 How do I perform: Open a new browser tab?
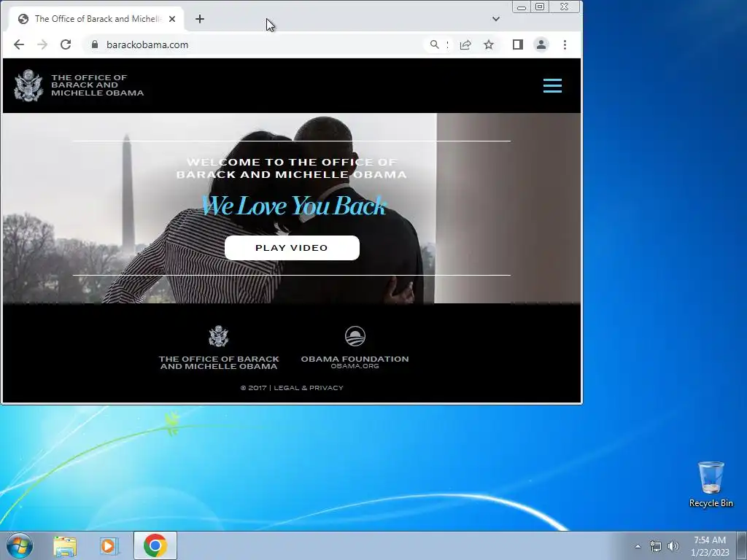200,19
